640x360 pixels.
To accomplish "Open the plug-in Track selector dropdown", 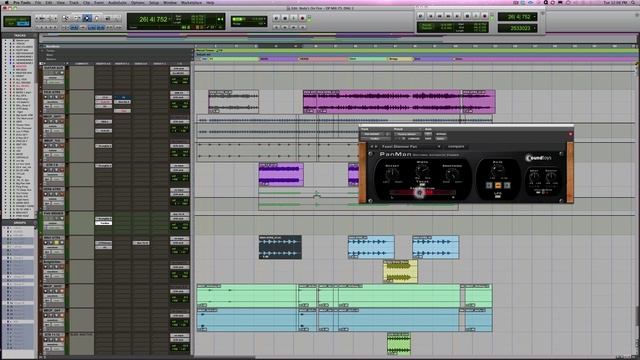I will pos(376,134).
